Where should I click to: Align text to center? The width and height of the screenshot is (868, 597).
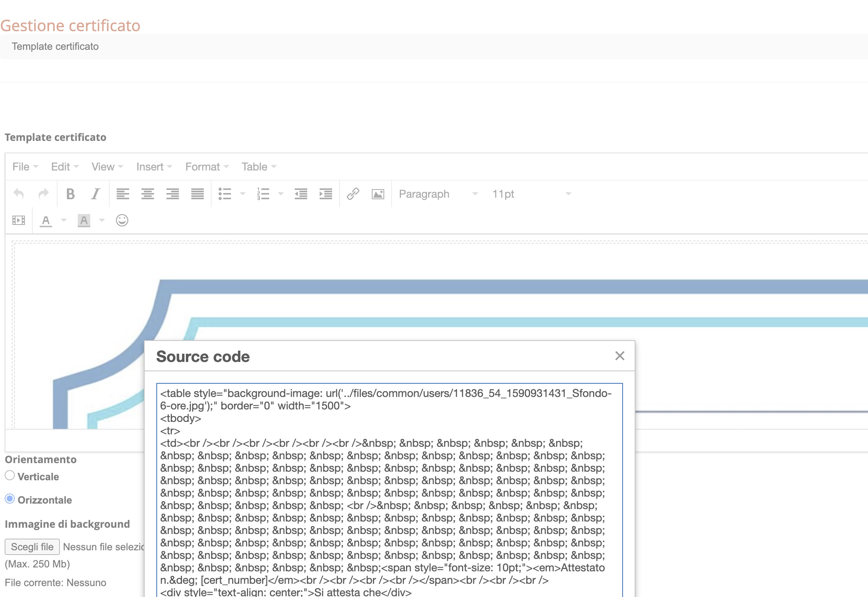147,194
